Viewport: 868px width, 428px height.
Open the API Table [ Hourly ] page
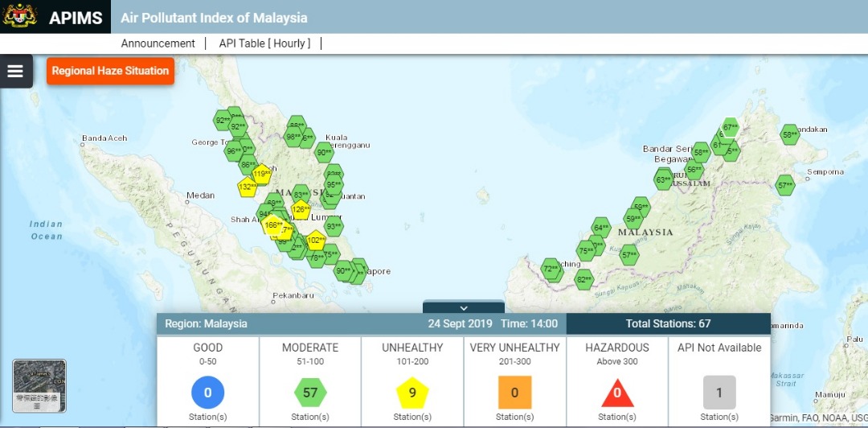click(264, 43)
